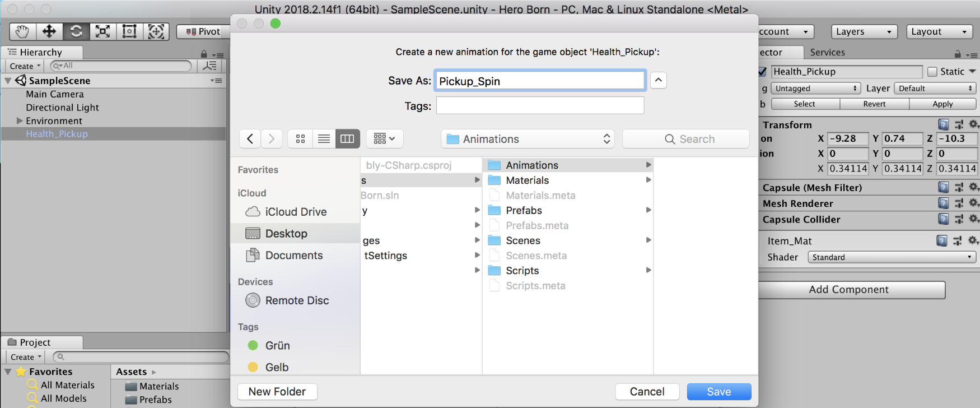Select Desktop in dialog sidebar
Viewport: 980px width, 408px height.
295,233
